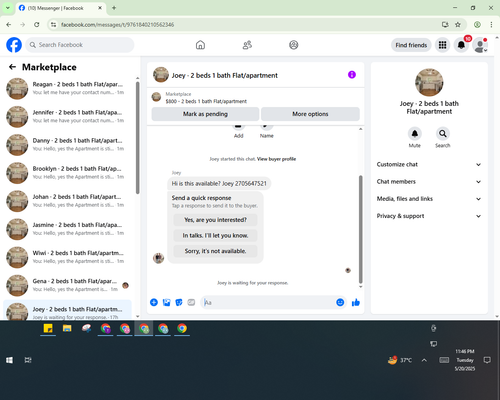Open the Home icon
Screen dimensions: 500x400
click(x=200, y=45)
